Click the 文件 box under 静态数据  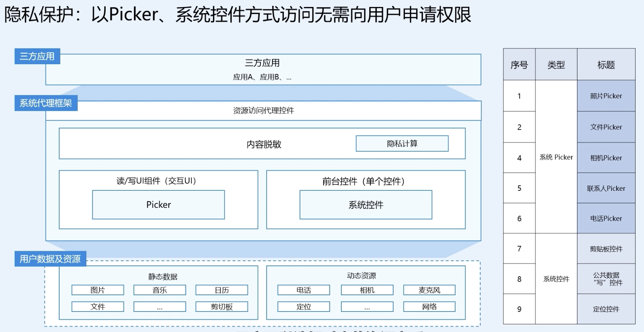tap(98, 307)
